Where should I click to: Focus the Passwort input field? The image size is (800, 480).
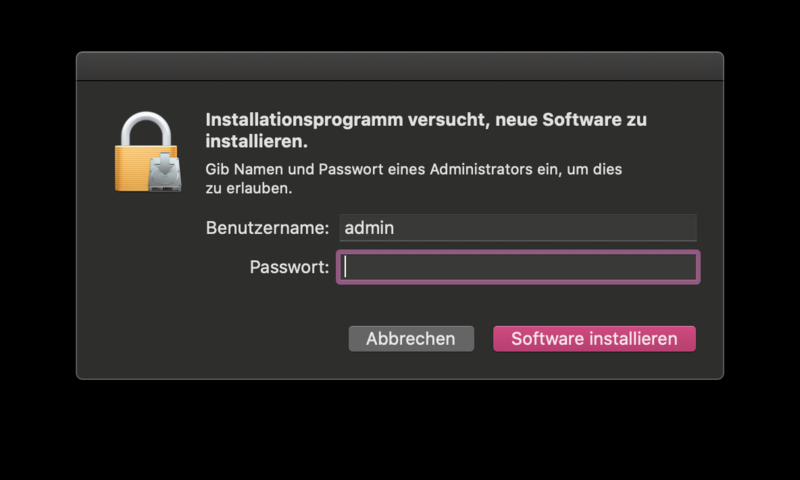click(517, 267)
